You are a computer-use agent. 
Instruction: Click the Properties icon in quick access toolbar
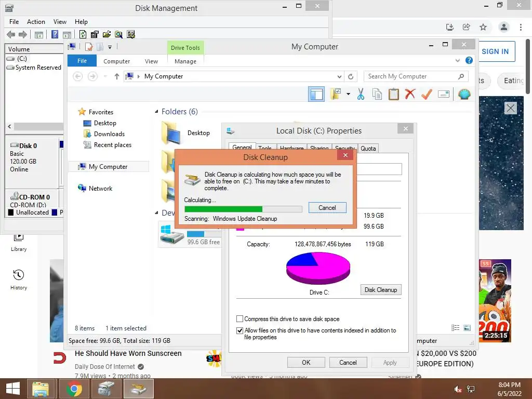click(89, 47)
